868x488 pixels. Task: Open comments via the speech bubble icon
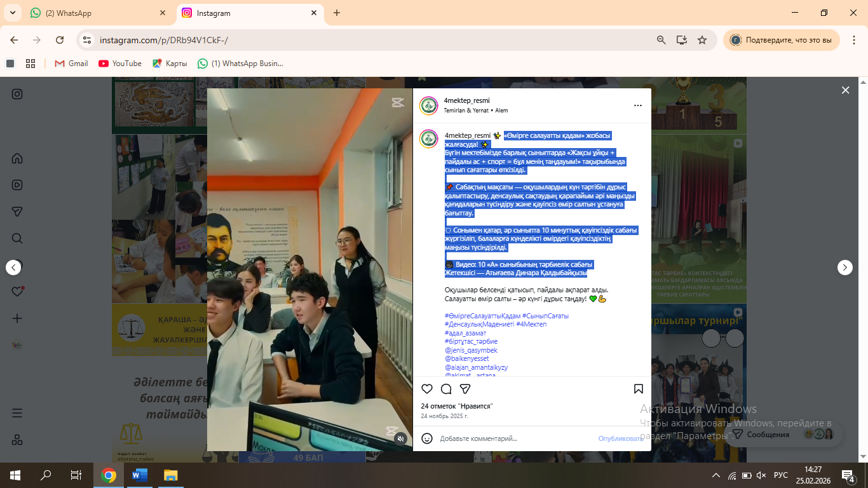tap(446, 389)
